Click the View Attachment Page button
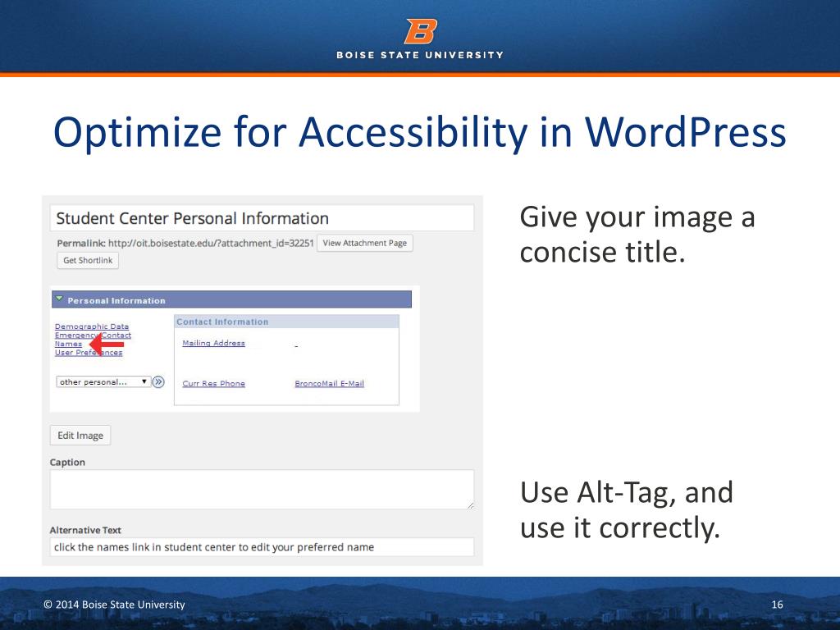Viewport: 840px width, 630px height. tap(365, 243)
